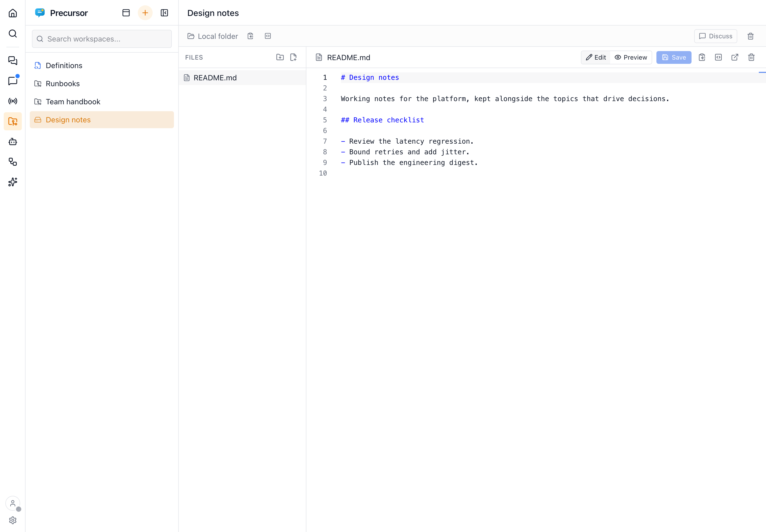
Task: Click the code embed icon in README toolbar
Action: (x=718, y=57)
